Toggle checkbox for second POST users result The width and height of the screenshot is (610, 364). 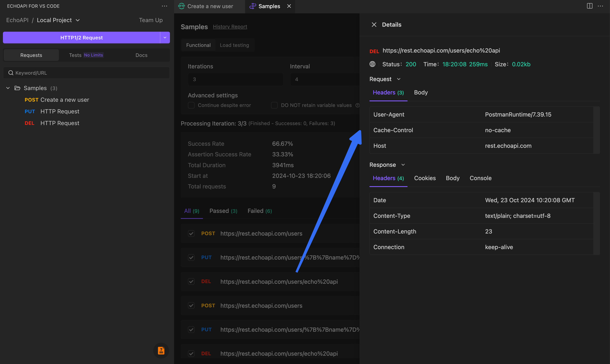pos(191,305)
